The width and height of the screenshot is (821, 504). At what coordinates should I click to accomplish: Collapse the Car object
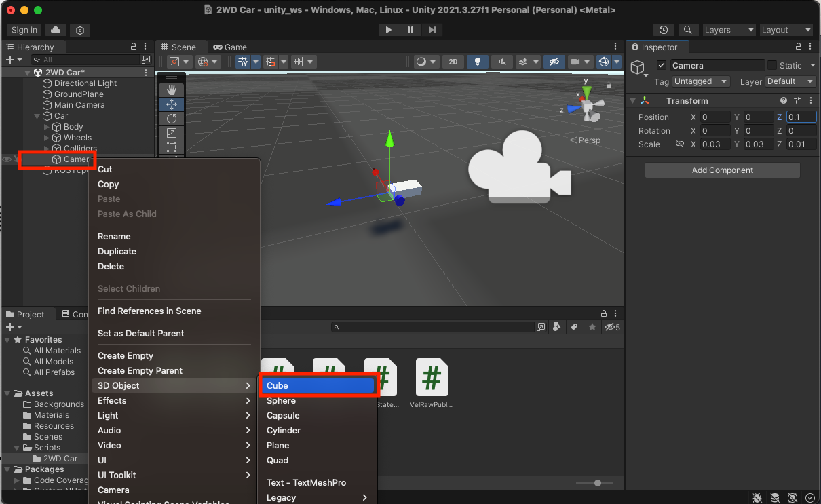[x=37, y=116]
